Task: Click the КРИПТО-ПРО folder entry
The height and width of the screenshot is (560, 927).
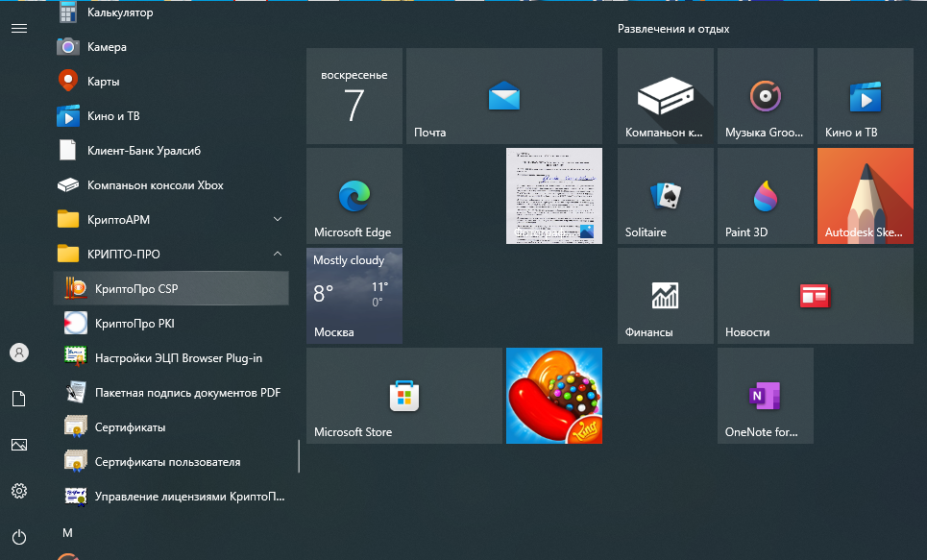Action: click(171, 255)
